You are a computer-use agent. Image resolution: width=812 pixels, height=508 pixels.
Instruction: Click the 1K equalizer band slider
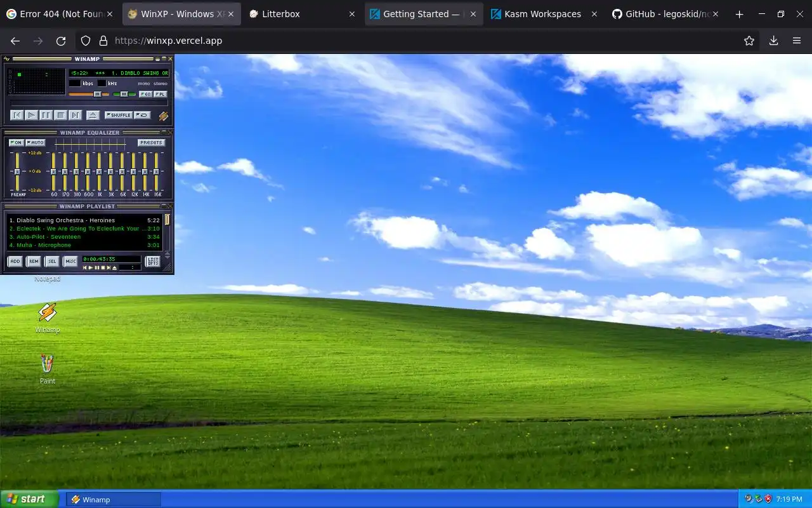[x=100, y=171]
